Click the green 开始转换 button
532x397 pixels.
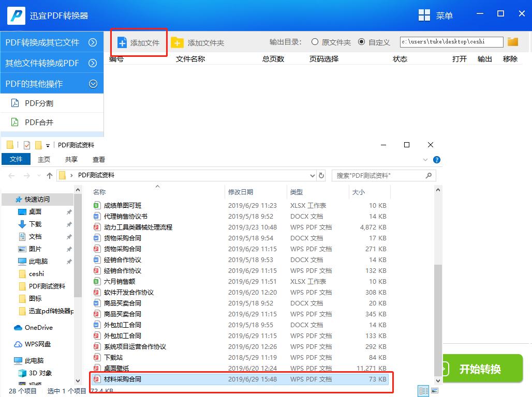(483, 368)
